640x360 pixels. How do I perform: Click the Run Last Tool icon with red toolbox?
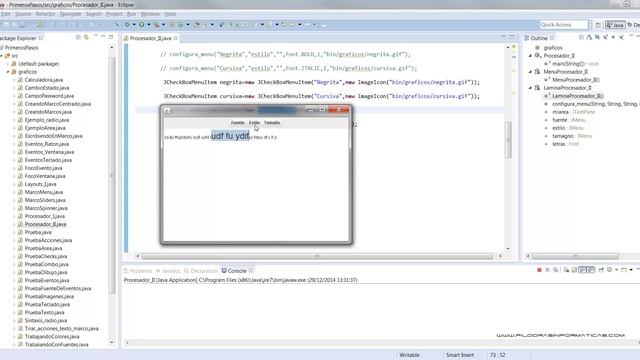click(156, 24)
